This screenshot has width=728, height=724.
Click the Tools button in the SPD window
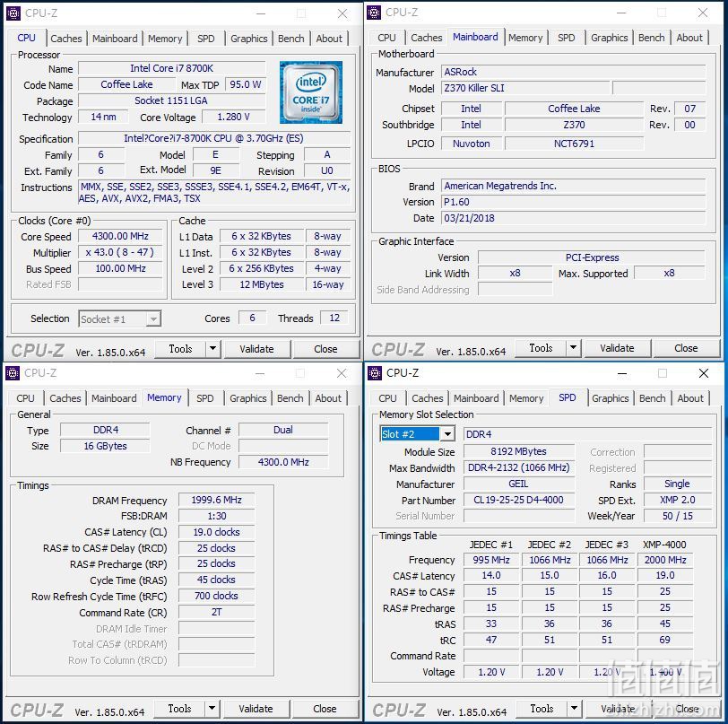(x=542, y=708)
